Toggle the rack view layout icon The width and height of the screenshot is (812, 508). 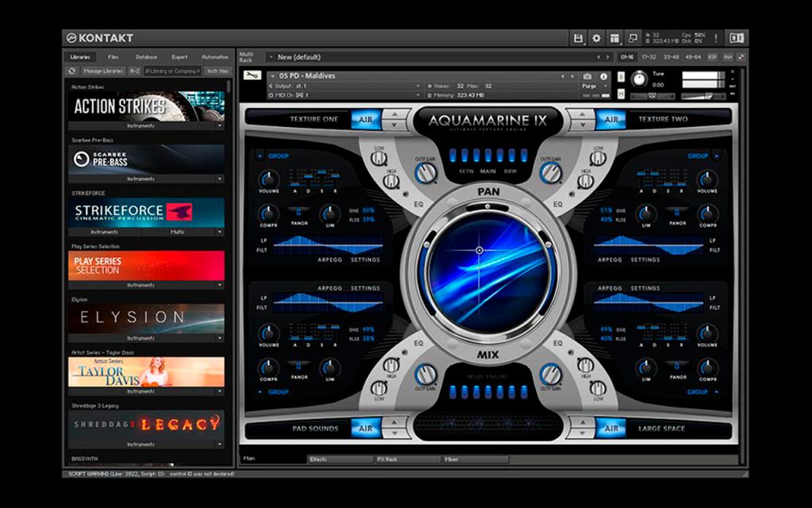tap(615, 38)
